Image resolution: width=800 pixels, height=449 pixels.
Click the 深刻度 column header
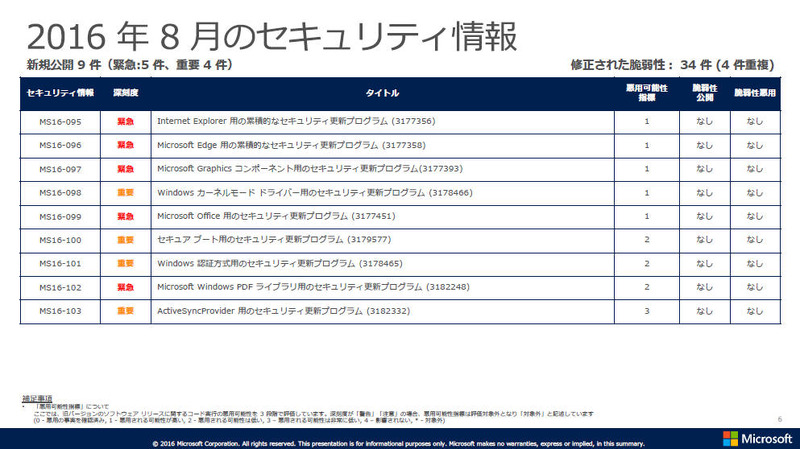(x=125, y=93)
